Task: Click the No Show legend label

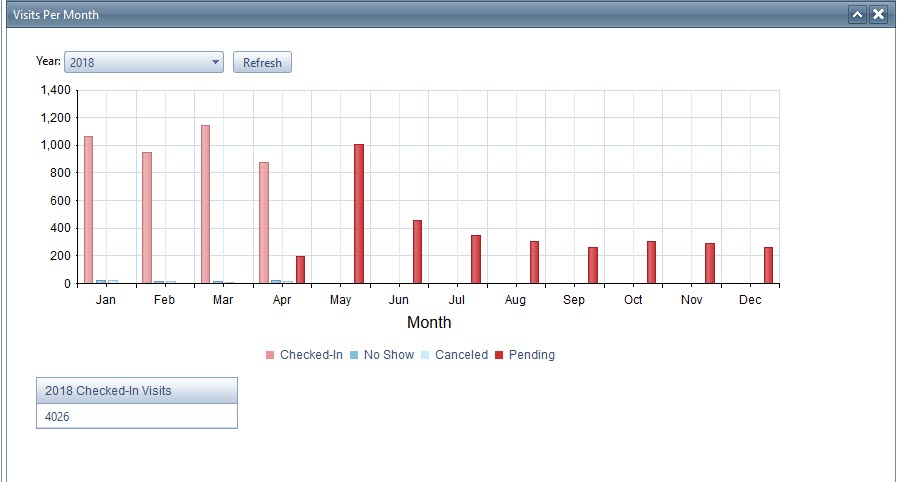Action: (389, 355)
